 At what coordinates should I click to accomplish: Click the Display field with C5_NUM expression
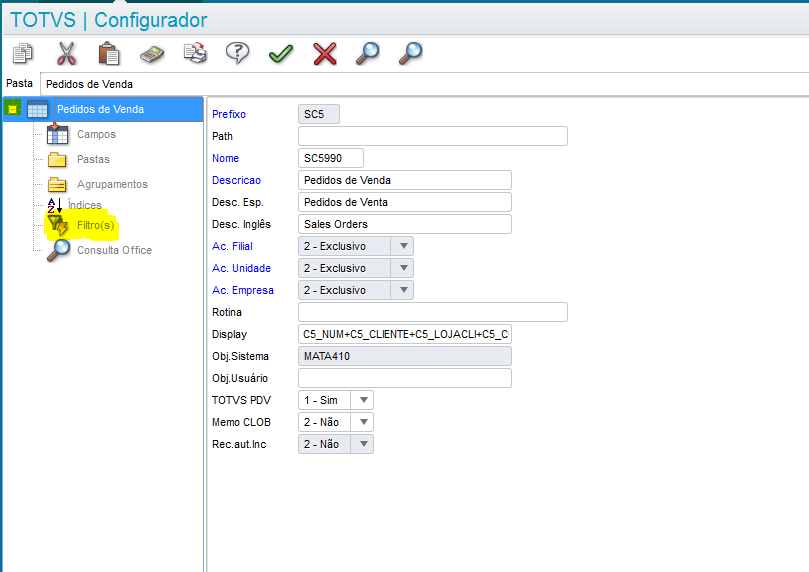tap(405, 334)
